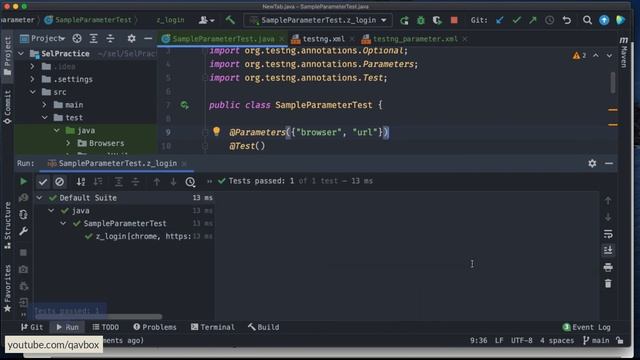Print console output with printer icon

(x=608, y=267)
